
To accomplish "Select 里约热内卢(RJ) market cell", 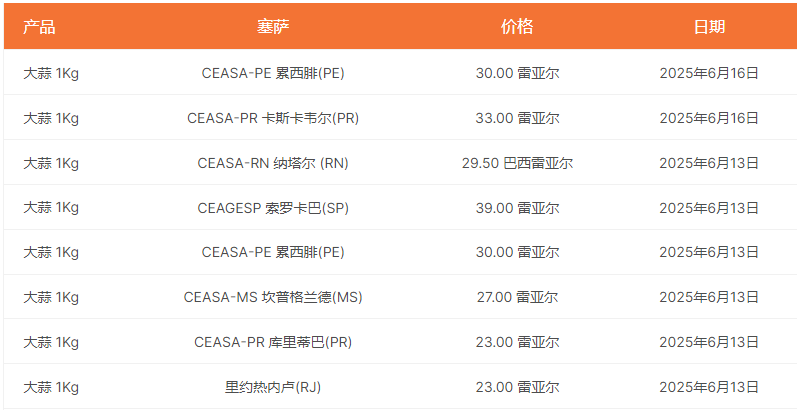I will pos(273,387).
